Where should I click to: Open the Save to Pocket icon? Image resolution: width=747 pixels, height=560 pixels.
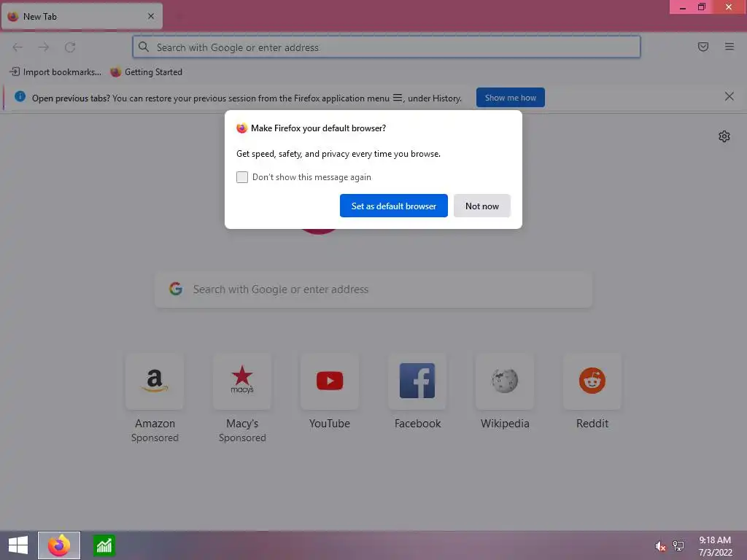pyautogui.click(x=703, y=47)
